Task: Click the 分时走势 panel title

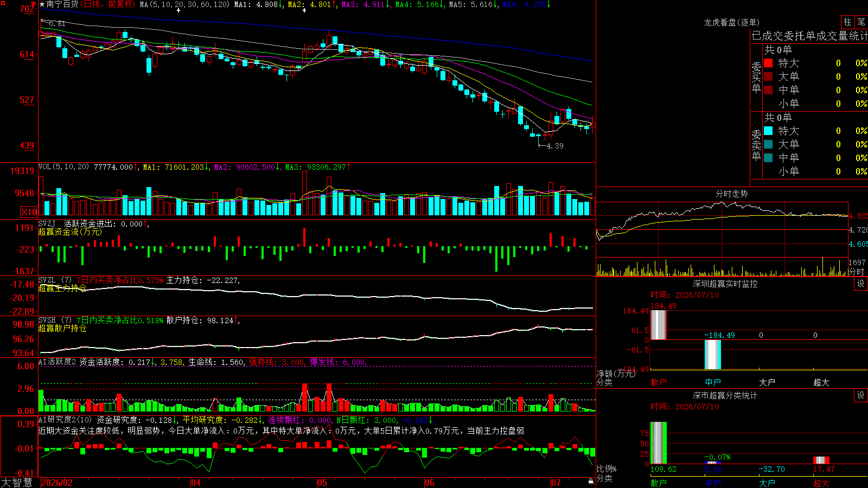Action: point(731,194)
